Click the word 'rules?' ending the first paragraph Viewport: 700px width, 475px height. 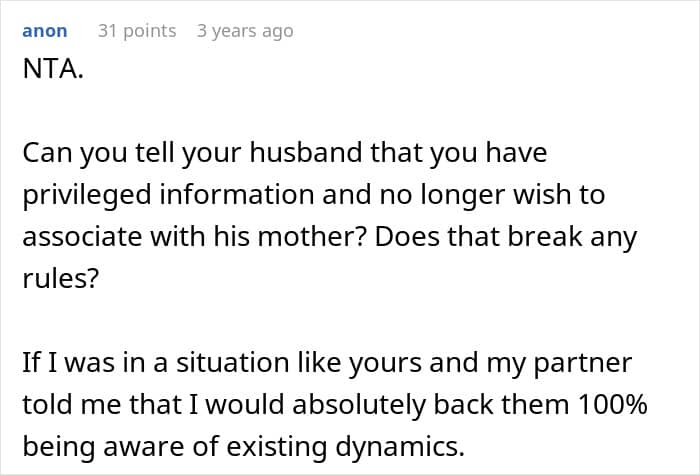pos(60,280)
